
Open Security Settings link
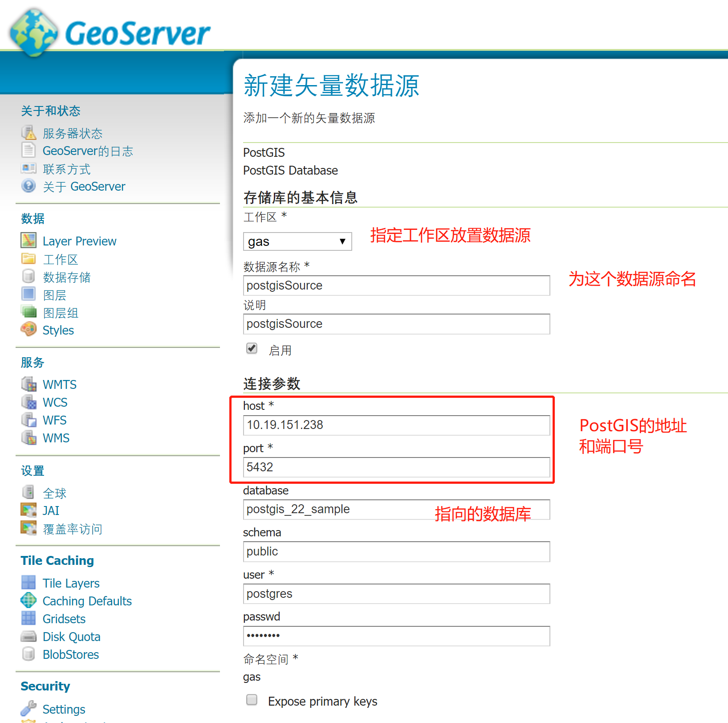[x=64, y=709]
